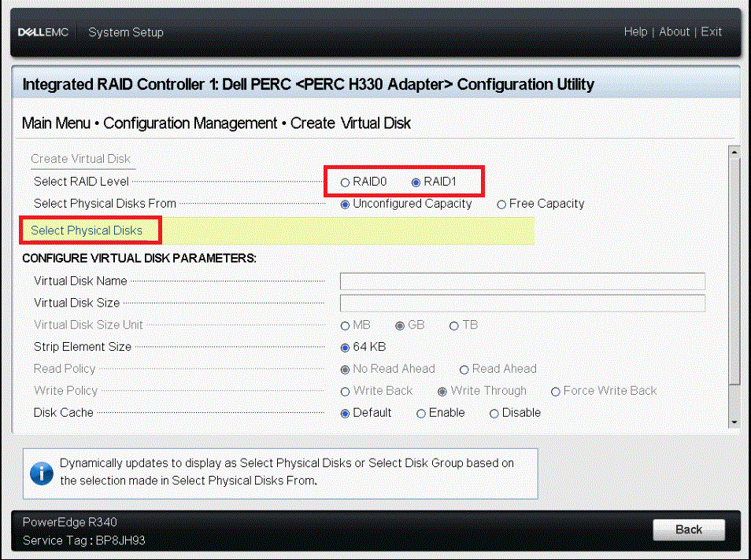This screenshot has height=560, width=751.
Task: Click the Virtual Disk Name field
Action: [x=523, y=281]
